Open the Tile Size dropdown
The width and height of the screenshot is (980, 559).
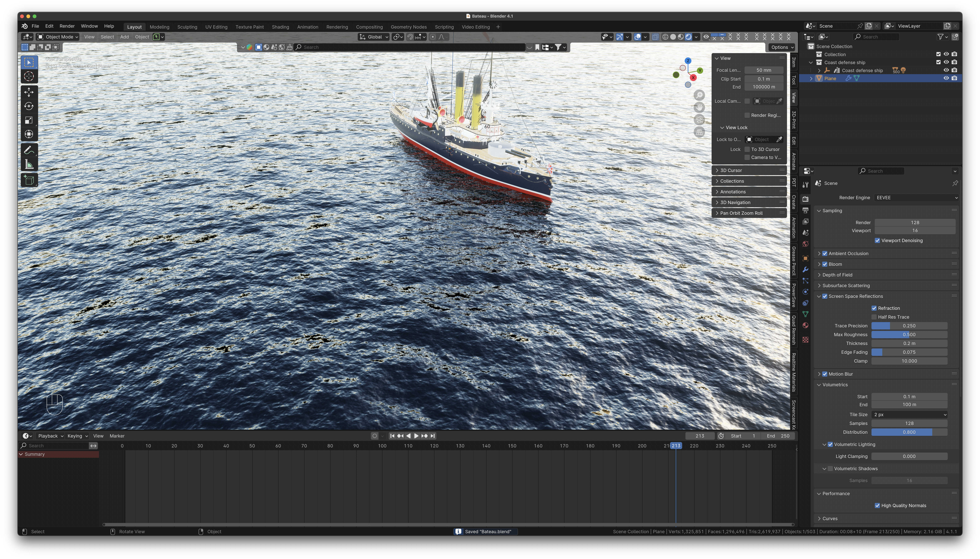[x=909, y=415]
